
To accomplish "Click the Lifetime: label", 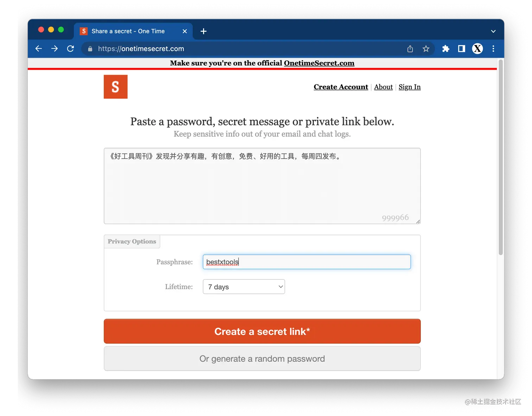I will click(179, 287).
